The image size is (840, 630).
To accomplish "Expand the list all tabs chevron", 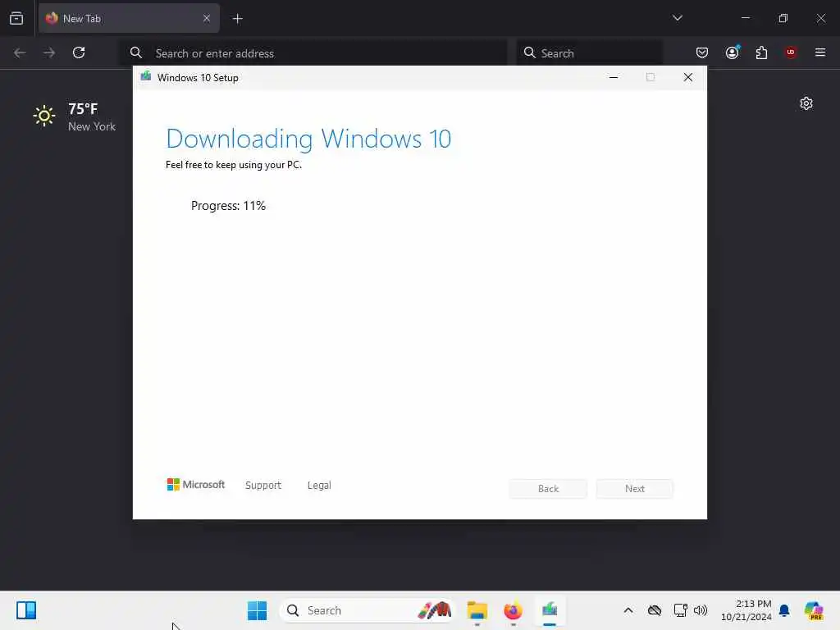I will [677, 18].
